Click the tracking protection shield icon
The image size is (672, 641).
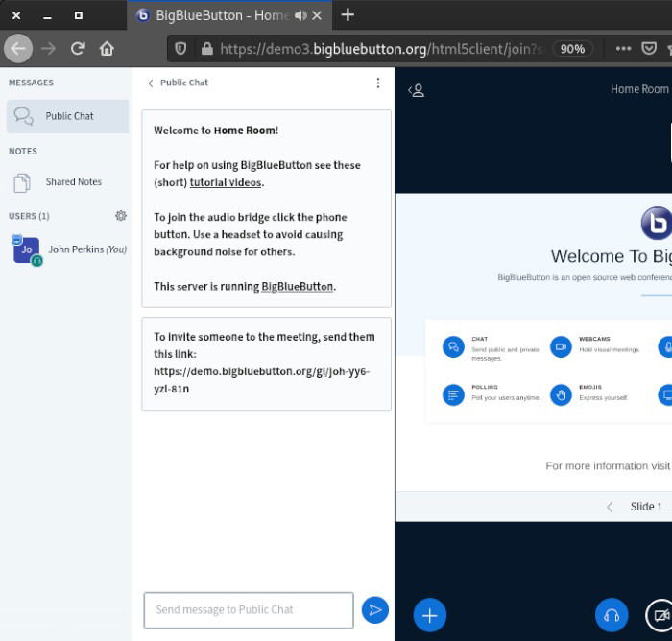(x=180, y=49)
